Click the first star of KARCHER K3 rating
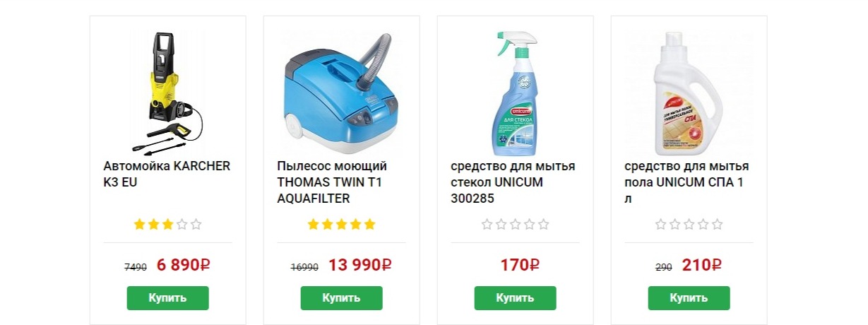 tap(140, 225)
